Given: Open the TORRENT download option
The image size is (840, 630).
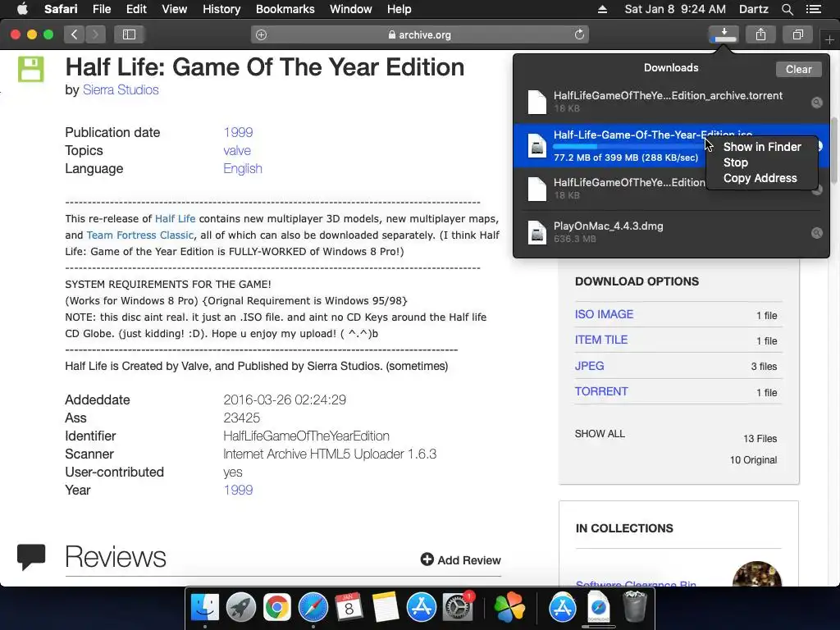Looking at the screenshot, I should click(601, 391).
